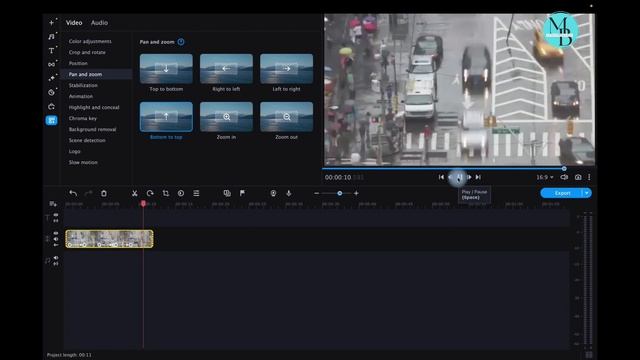
Task: Open the Stickers/elements sidebar icon
Action: tap(51, 92)
